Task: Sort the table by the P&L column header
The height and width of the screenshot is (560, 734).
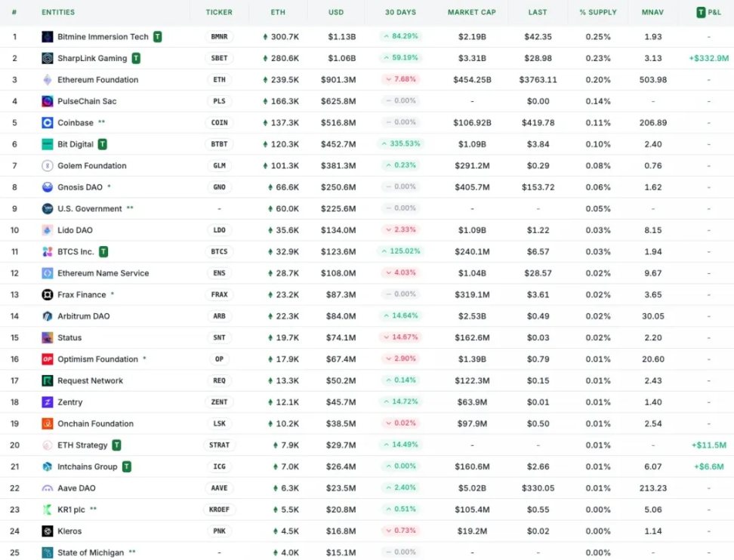Action: click(x=709, y=12)
